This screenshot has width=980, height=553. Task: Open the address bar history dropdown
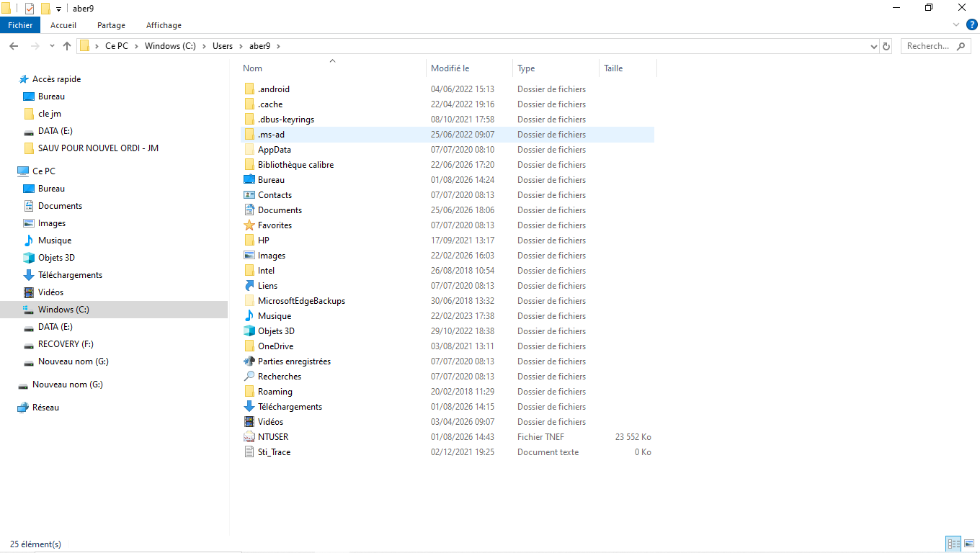pyautogui.click(x=874, y=46)
